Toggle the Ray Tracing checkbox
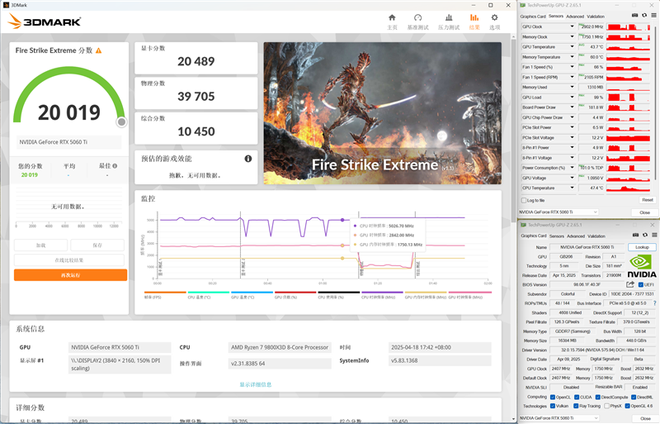This screenshot has height=424, width=660. pos(576,406)
